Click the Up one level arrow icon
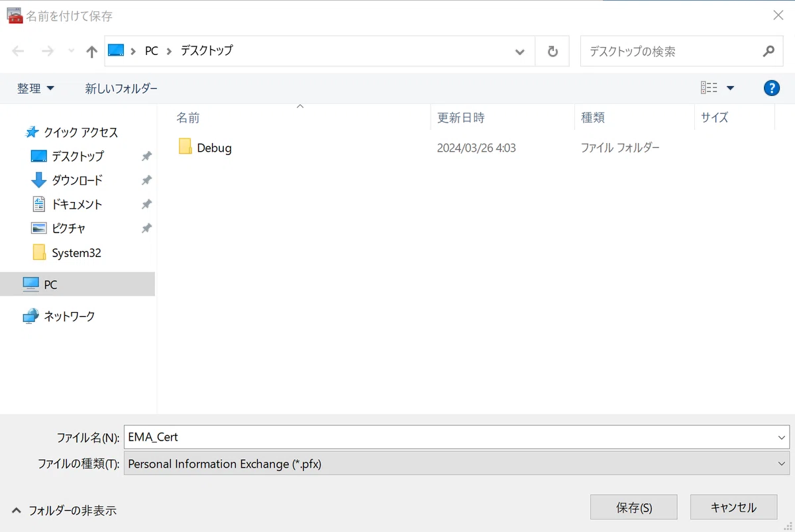This screenshot has height=532, width=795. click(x=92, y=52)
